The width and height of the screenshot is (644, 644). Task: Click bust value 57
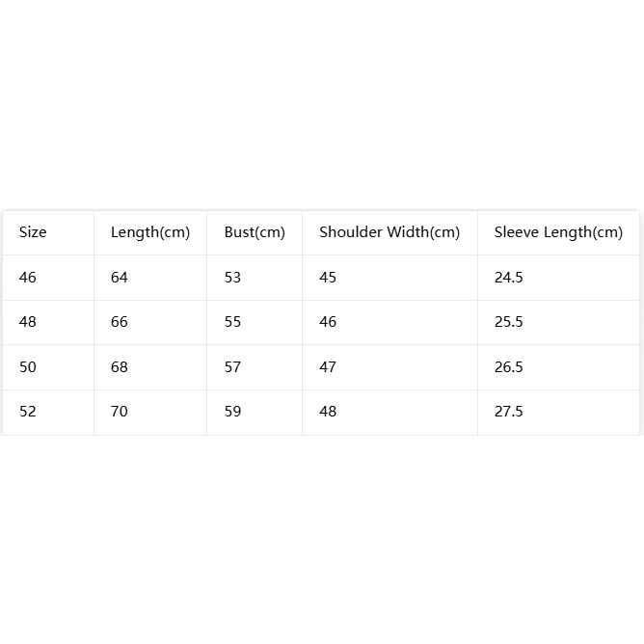point(232,366)
